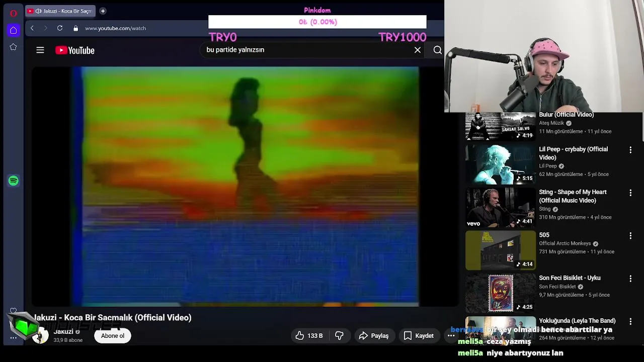This screenshot has height=362, width=644.
Task: Open options menu for Son Feci Bisiklet Uyku
Action: point(630,278)
